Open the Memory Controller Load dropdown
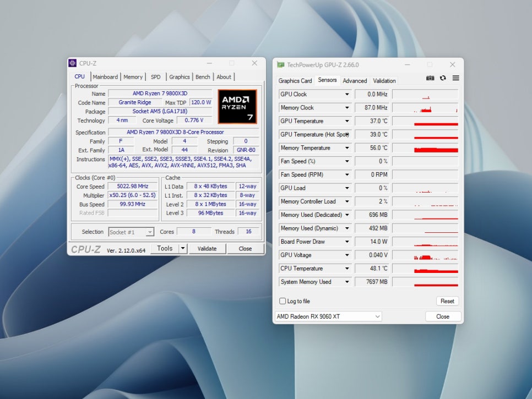 [347, 201]
